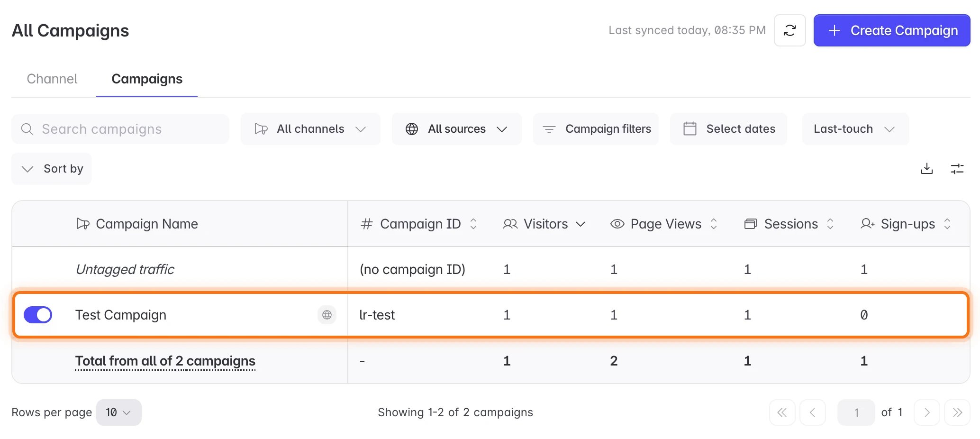Click the globe icon in Test Campaign row

(x=327, y=315)
